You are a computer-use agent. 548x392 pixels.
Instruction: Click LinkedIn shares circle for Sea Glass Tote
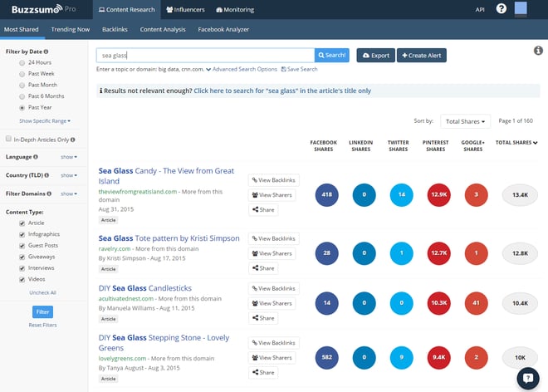point(365,253)
